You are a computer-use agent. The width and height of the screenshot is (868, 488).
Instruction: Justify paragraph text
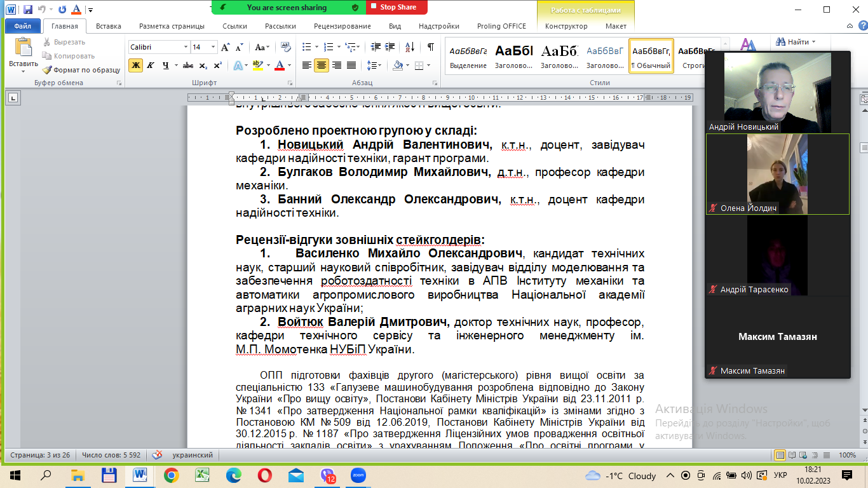[351, 65]
